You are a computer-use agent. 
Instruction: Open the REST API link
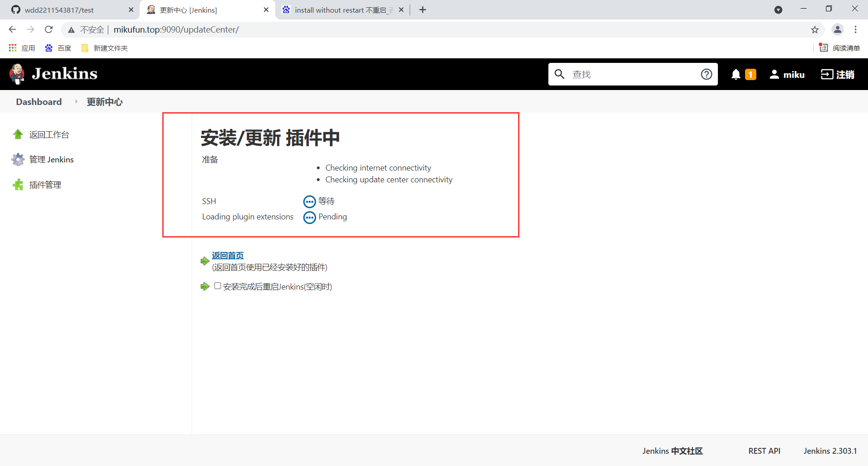point(764,451)
